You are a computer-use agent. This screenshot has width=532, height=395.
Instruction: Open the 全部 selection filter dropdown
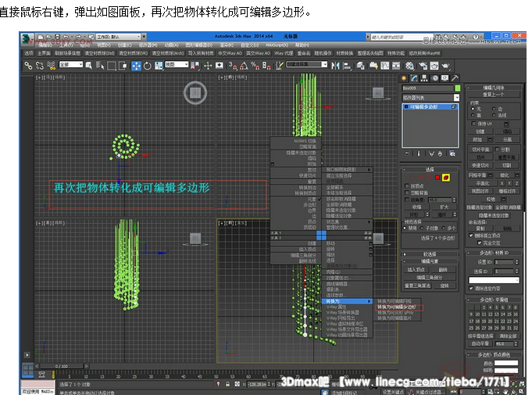(71, 65)
